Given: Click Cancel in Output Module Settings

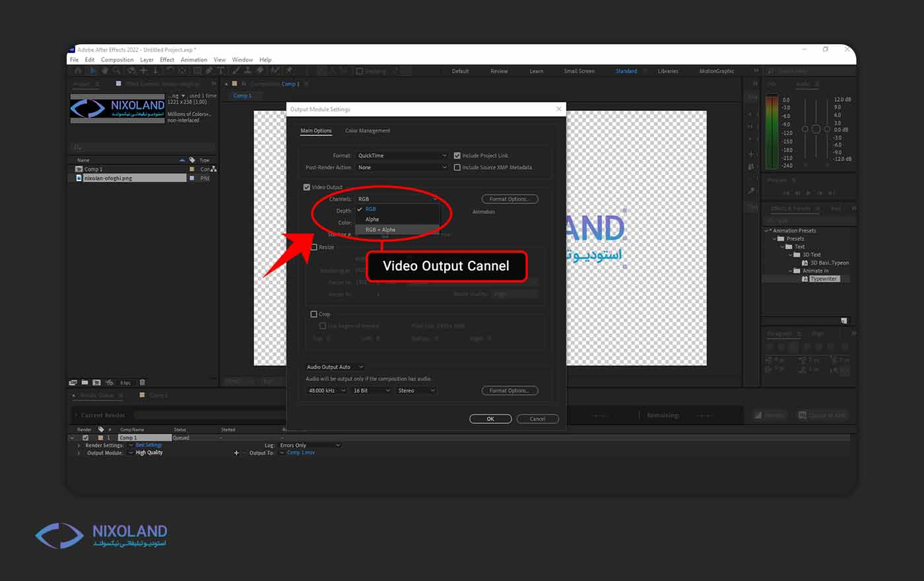Looking at the screenshot, I should click(x=538, y=419).
